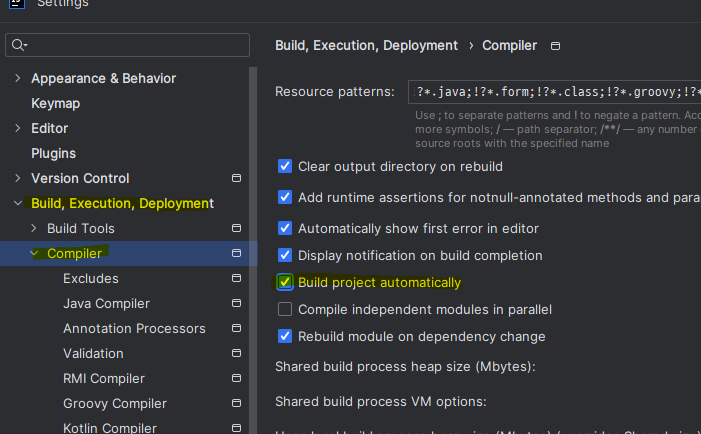Click project-level icon beside Compiler breadcrumb header

tap(556, 46)
